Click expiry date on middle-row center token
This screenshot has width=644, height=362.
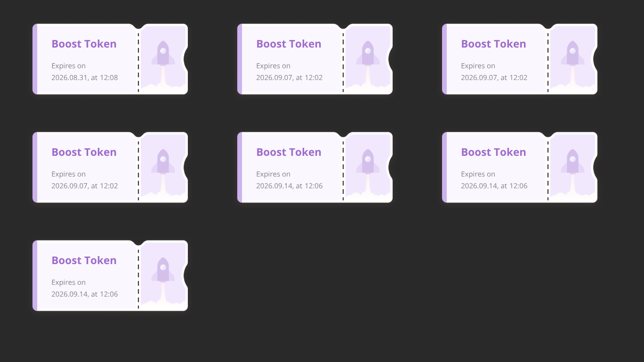290,186
